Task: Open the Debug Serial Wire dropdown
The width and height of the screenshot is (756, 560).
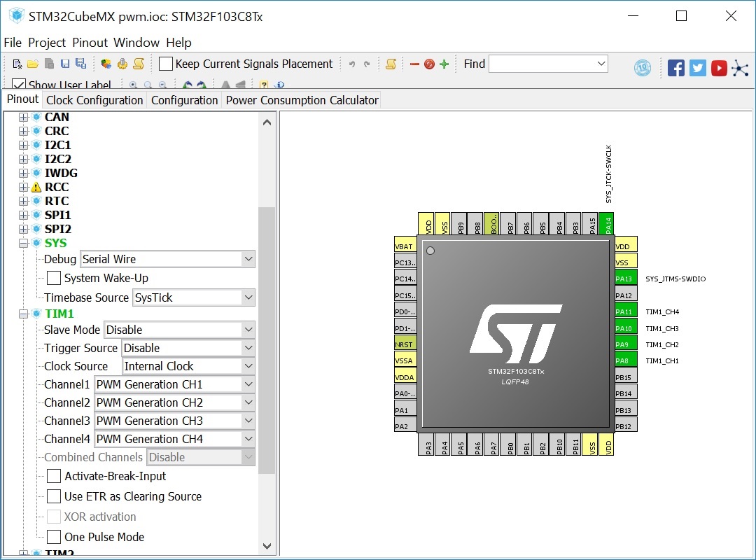Action: [167, 259]
